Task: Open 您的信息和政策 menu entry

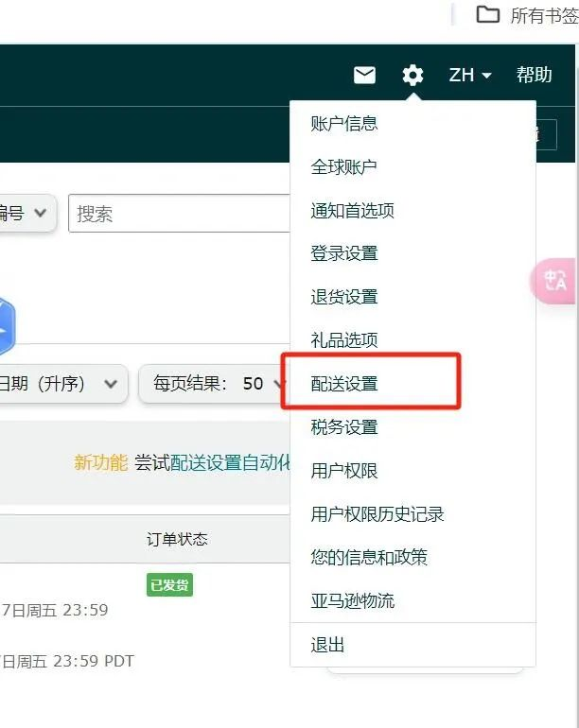Action: [x=369, y=557]
